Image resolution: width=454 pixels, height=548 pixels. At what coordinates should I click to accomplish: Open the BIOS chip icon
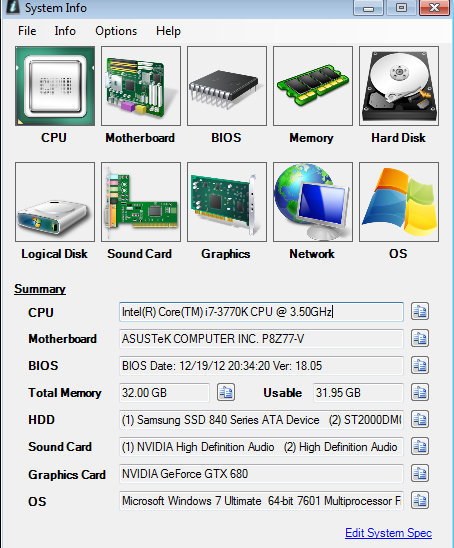coord(227,86)
